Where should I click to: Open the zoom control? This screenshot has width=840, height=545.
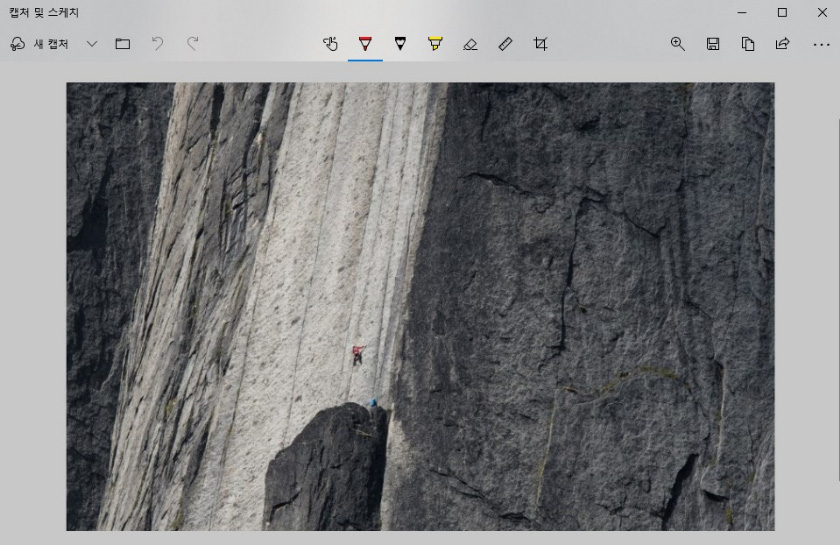click(678, 44)
